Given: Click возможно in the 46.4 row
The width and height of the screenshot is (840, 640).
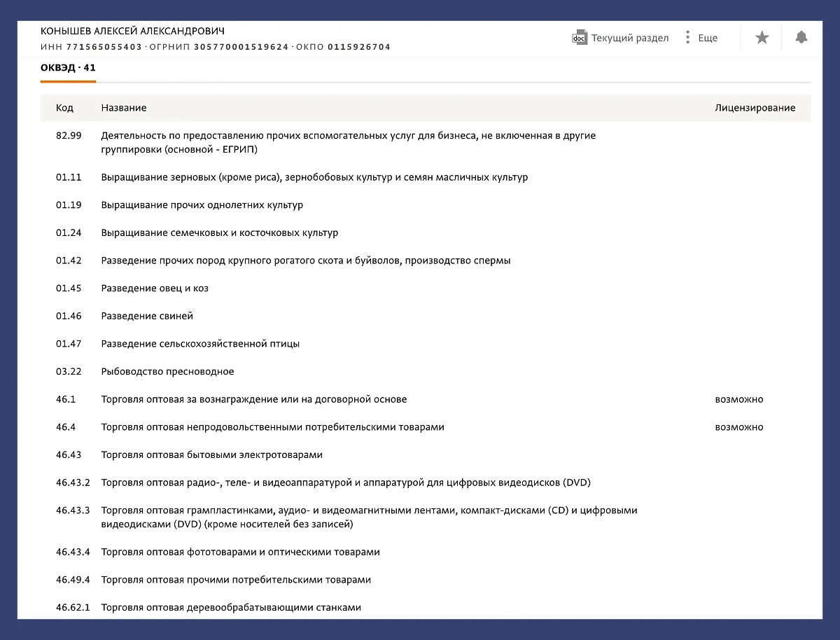Looking at the screenshot, I should pos(738,426).
